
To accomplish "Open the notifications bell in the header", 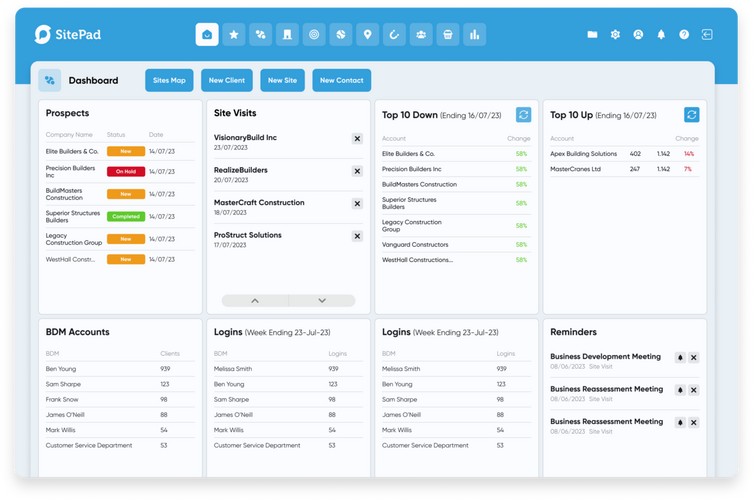I will [661, 35].
